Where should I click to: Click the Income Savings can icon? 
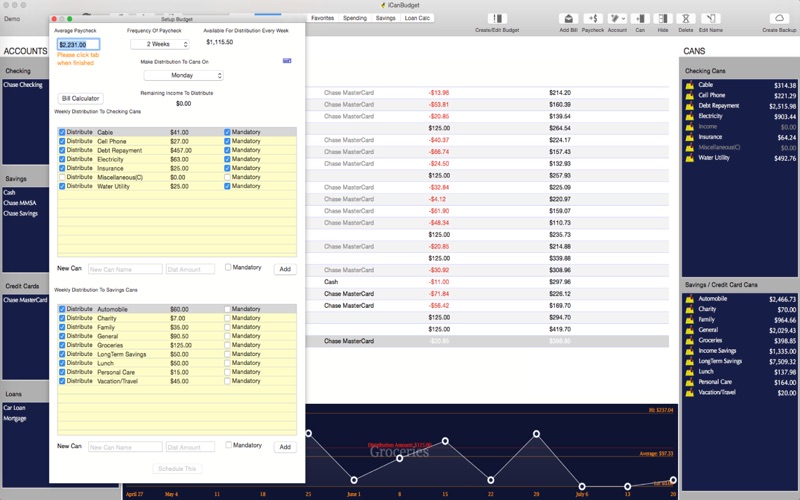coord(690,351)
